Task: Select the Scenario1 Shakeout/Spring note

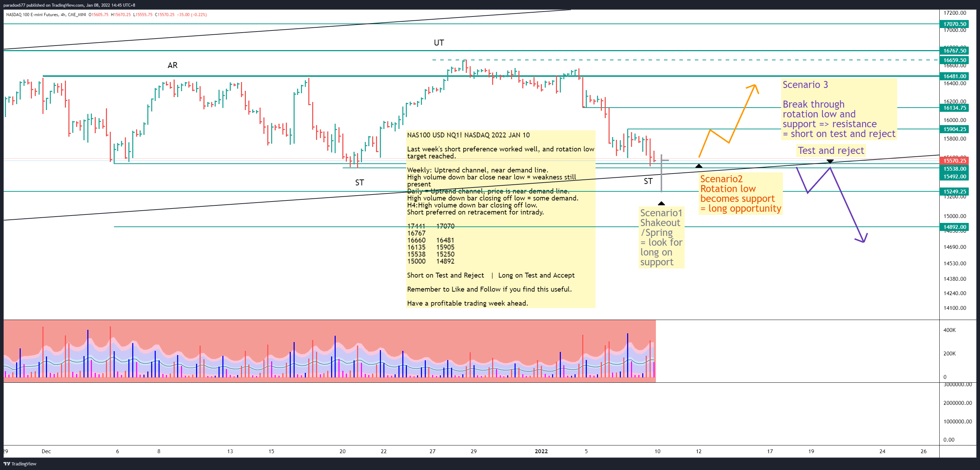Action: [661, 237]
